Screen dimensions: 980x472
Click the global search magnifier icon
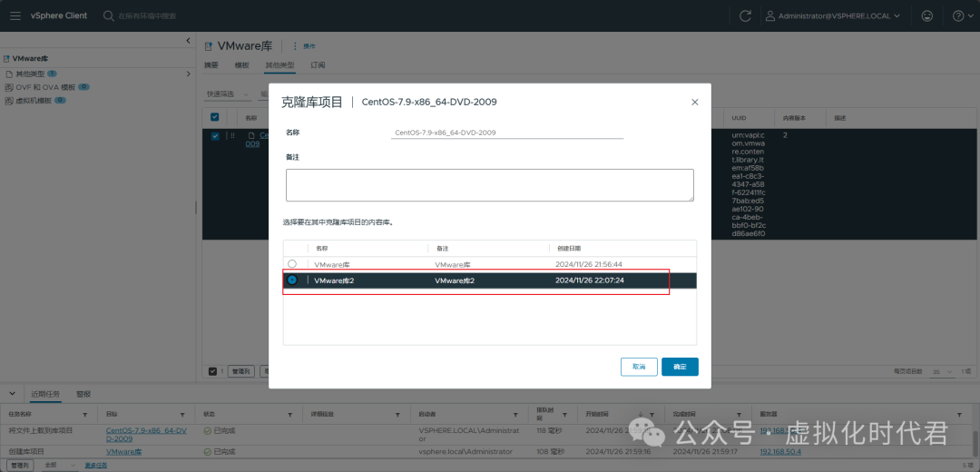[x=108, y=15]
